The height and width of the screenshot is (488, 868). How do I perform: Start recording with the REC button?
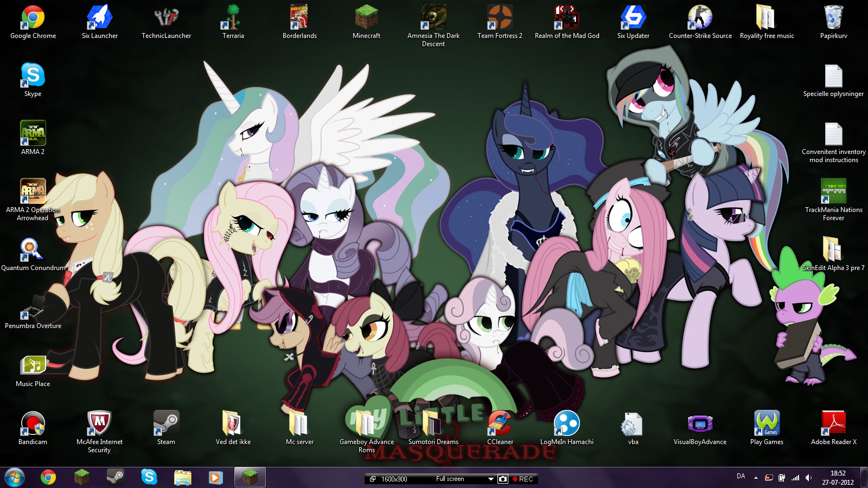click(522, 479)
